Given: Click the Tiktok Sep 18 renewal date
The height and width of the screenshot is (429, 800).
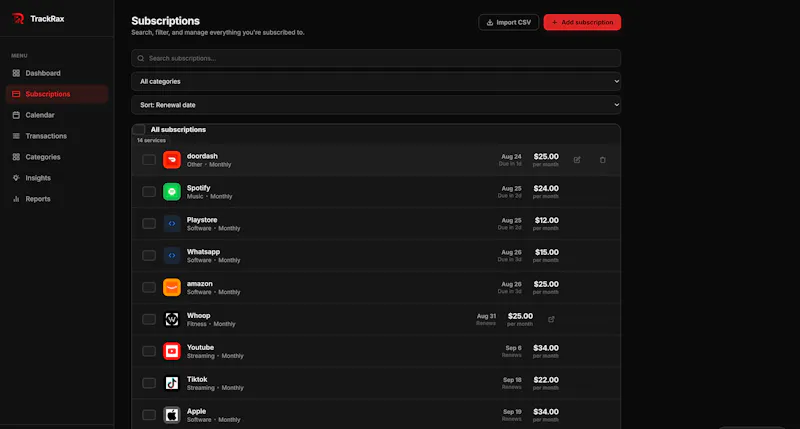Looking at the screenshot, I should pyautogui.click(x=512, y=380).
